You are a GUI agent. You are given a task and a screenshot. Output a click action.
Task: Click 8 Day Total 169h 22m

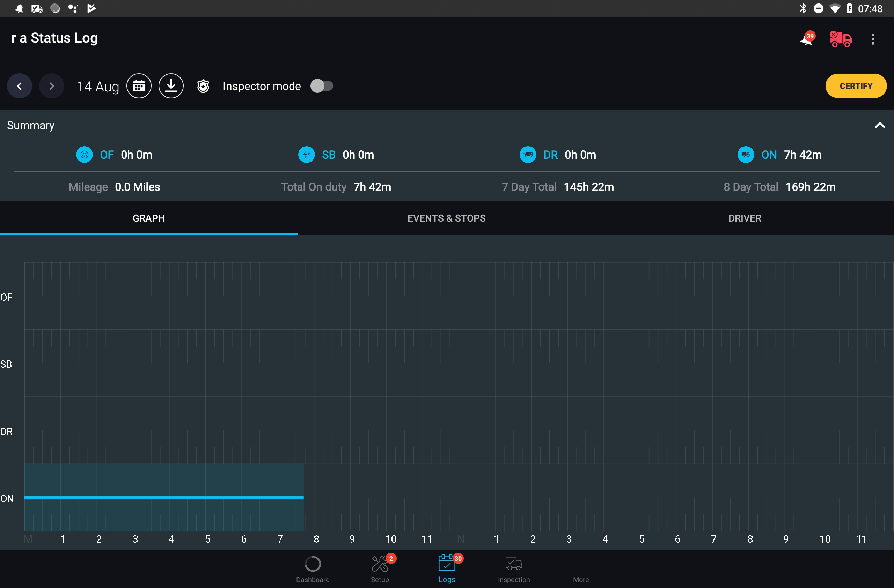(x=780, y=187)
